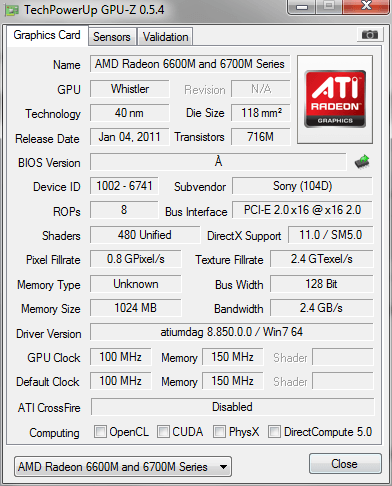Select the Device ID field 1002 - 6741
392x486 pixels.
[124, 186]
